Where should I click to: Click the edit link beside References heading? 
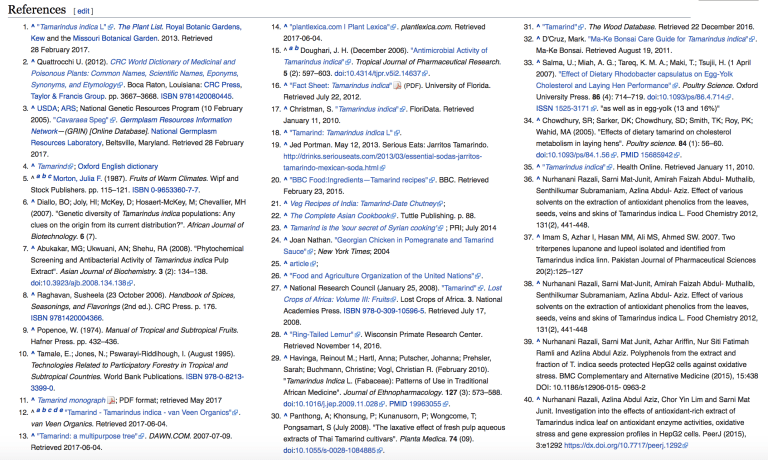point(83,11)
